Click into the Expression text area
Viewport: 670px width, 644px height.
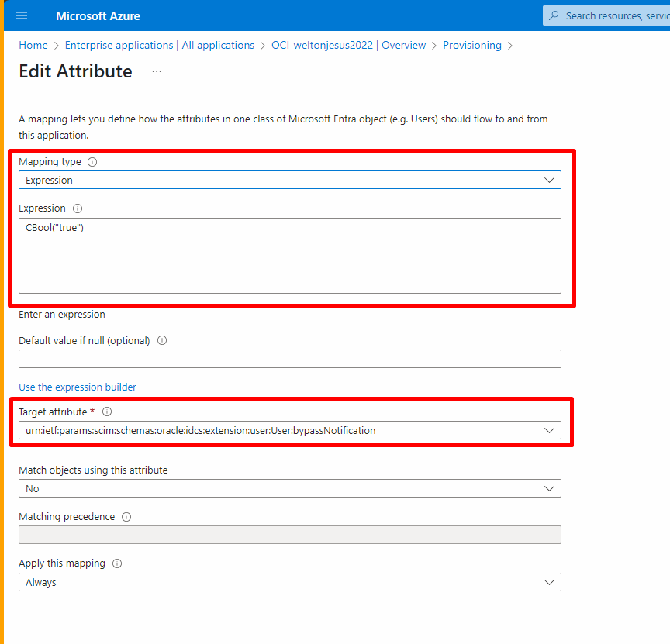coord(290,256)
